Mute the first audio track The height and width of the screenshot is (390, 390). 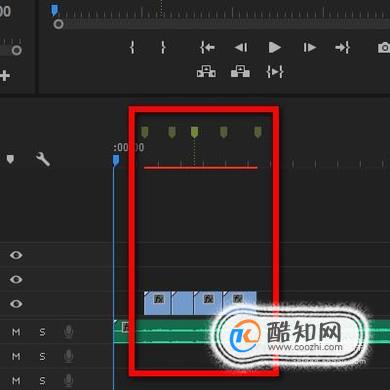[16, 332]
